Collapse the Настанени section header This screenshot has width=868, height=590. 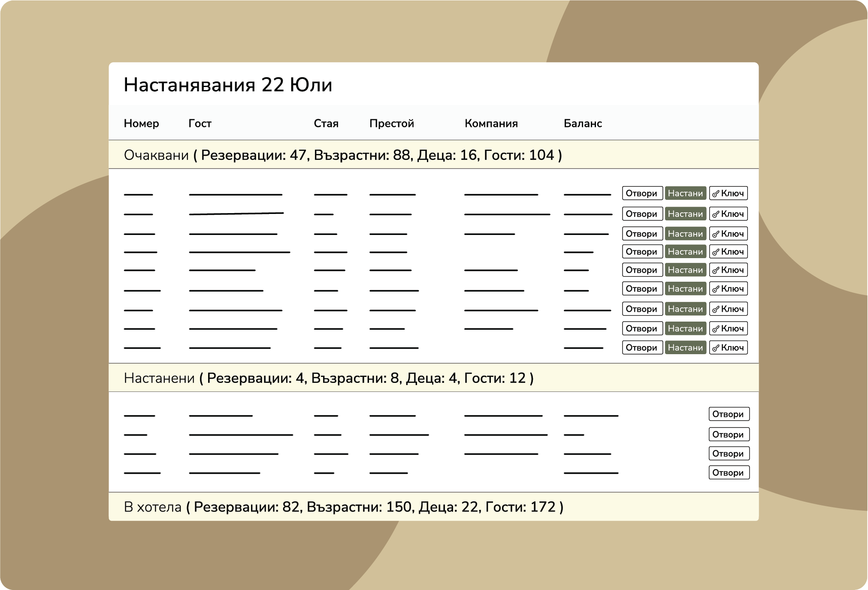click(159, 378)
